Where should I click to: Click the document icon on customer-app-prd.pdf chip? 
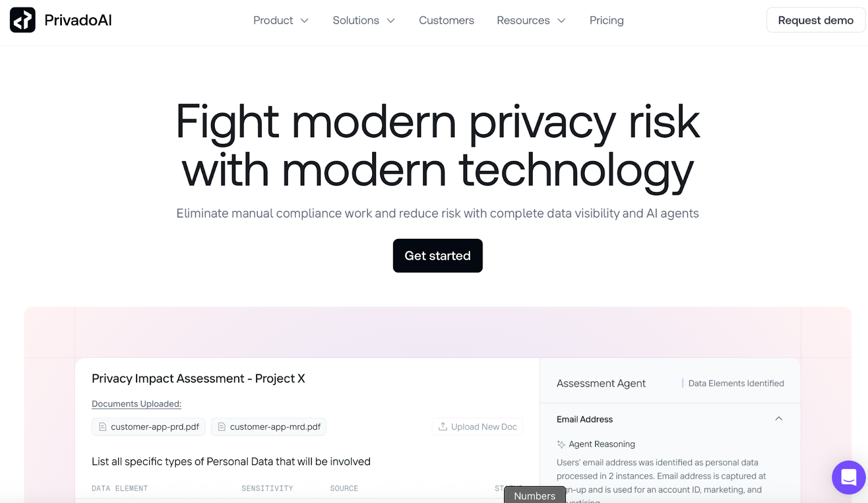(102, 426)
